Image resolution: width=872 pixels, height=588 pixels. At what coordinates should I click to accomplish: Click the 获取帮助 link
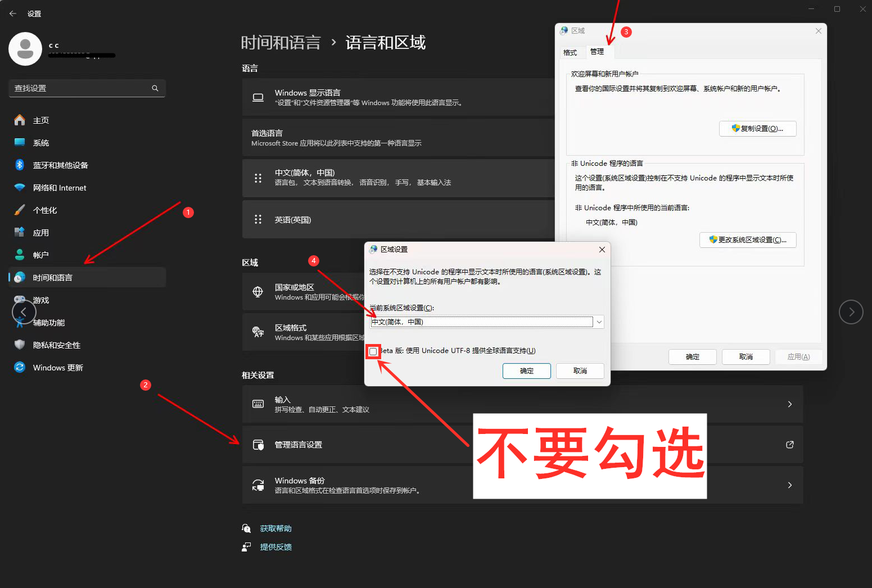[275, 528]
